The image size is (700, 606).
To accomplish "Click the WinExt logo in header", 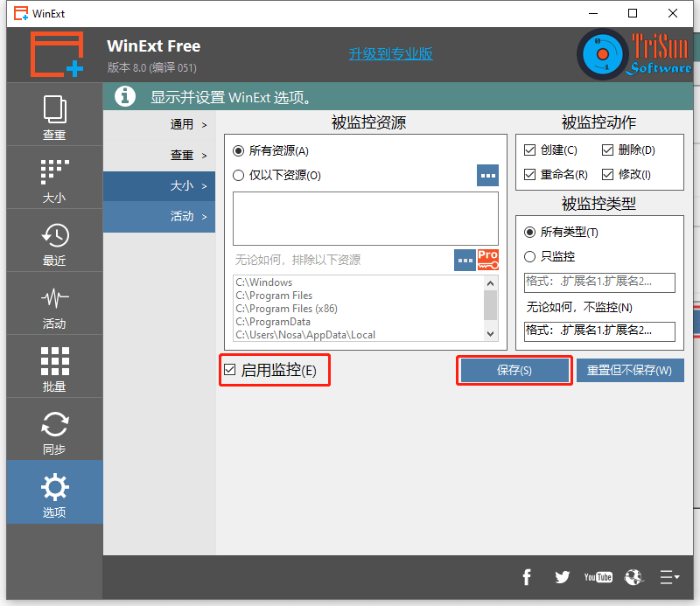I will [57, 54].
